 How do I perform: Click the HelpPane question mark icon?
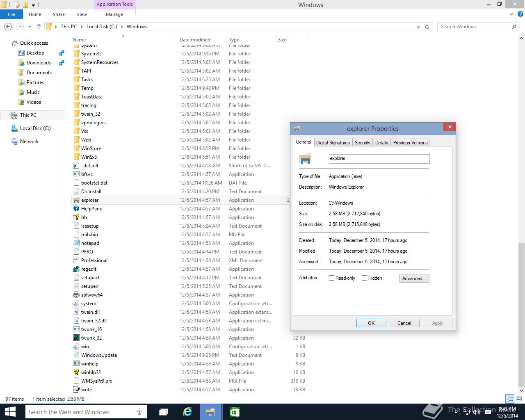coord(76,209)
